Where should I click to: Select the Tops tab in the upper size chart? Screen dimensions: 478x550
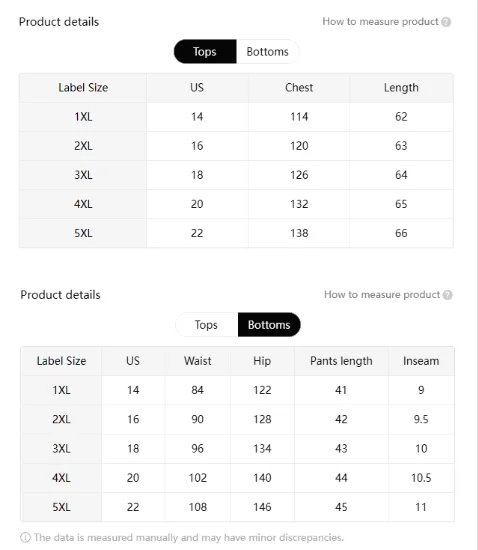click(x=205, y=52)
